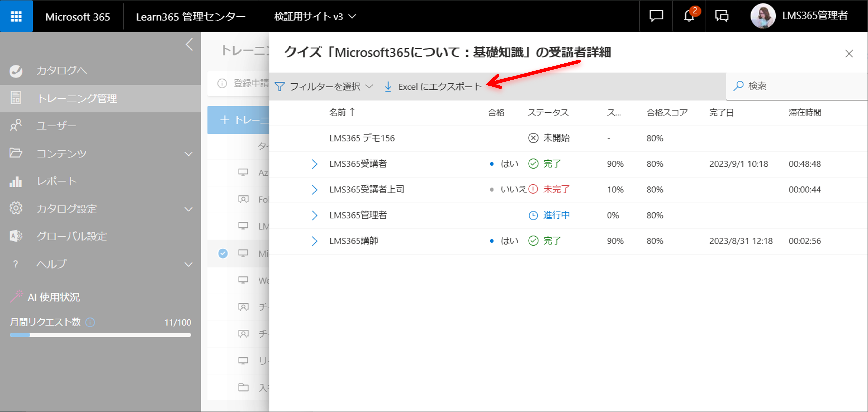Click Learn365 管理センター title
Image resolution: width=868 pixels, height=412 pixels.
[190, 17]
